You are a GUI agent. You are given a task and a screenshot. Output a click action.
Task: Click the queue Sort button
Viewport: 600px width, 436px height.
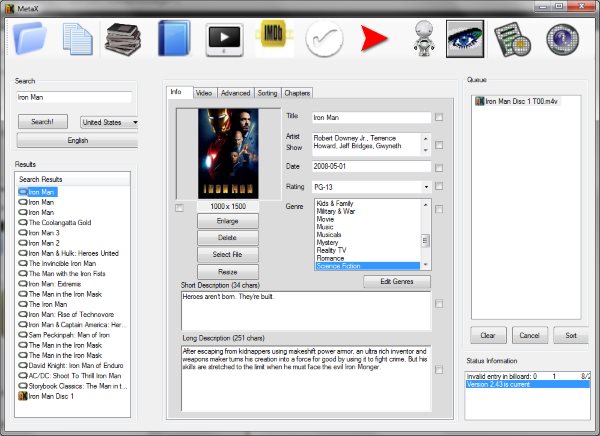(571, 336)
